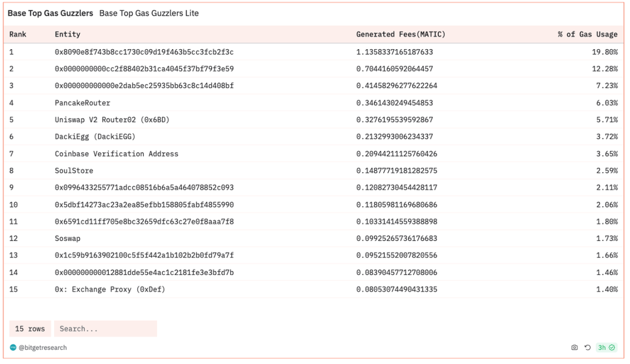Select the 3.72% gas usage cell
Viewport: 630px width, 364px height.
(x=606, y=137)
